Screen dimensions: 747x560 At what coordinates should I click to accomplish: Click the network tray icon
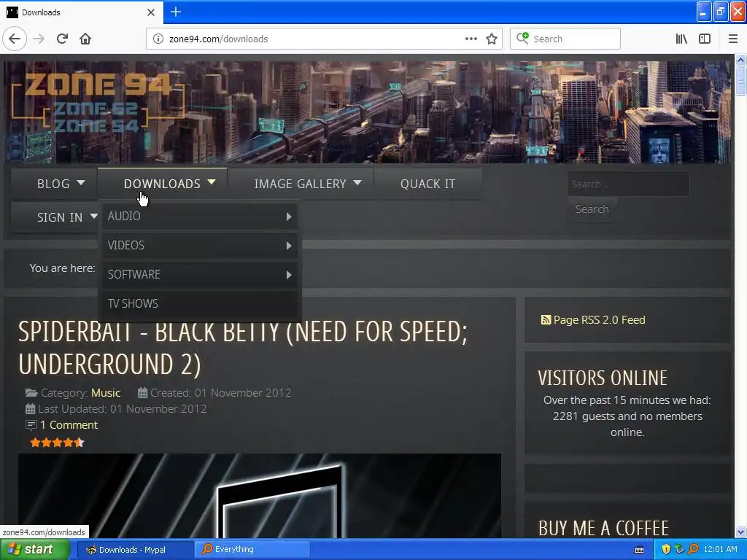[x=679, y=549]
